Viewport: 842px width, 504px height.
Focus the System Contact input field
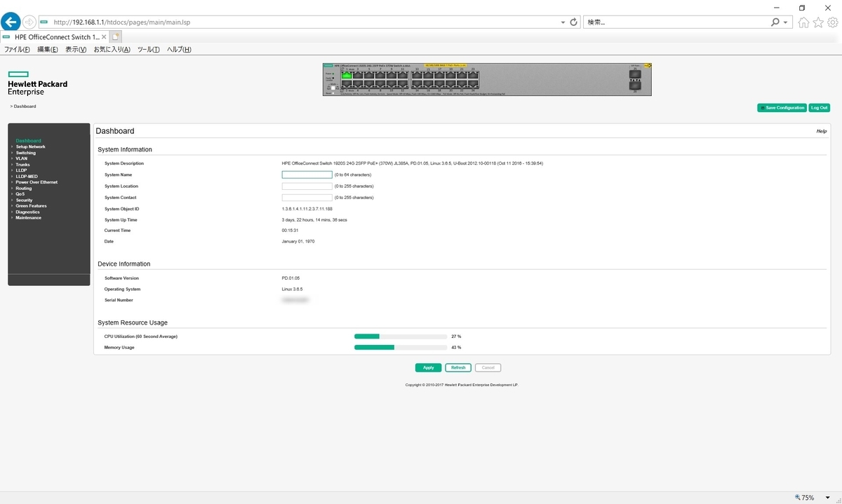pos(307,198)
